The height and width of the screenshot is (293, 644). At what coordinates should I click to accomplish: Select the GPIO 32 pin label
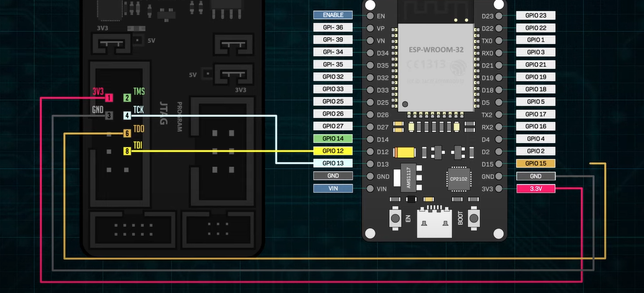(x=333, y=77)
